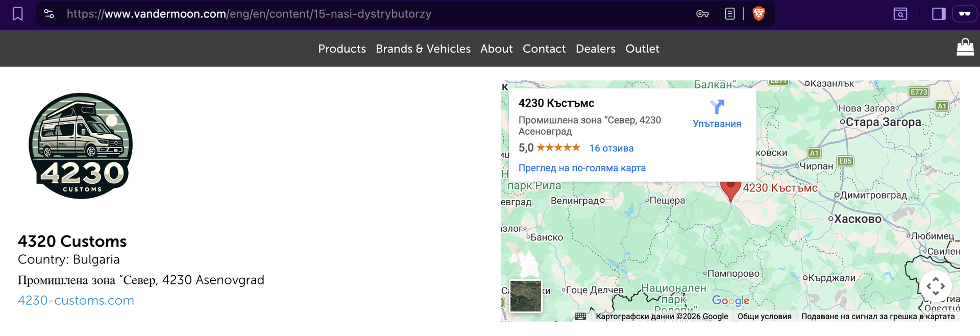Click the bookmark icon in the browser toolbar
Image resolution: width=980 pixels, height=336 pixels.
(18, 14)
